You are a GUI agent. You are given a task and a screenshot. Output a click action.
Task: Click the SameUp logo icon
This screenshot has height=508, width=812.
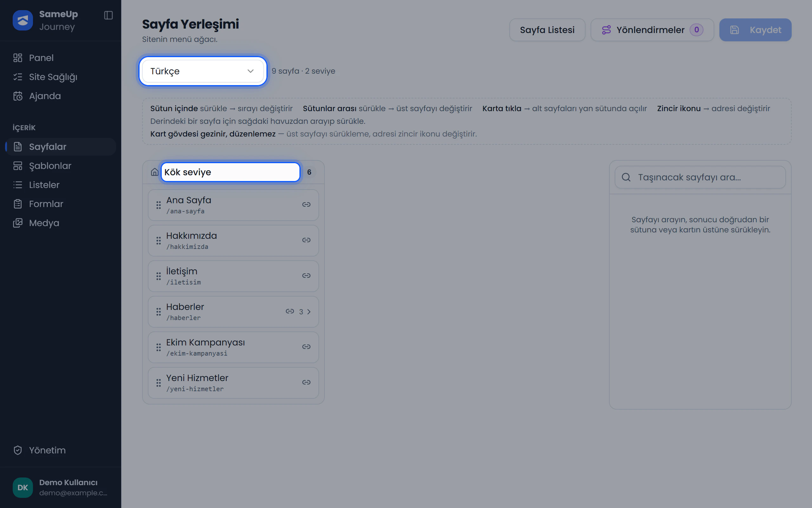(x=23, y=21)
